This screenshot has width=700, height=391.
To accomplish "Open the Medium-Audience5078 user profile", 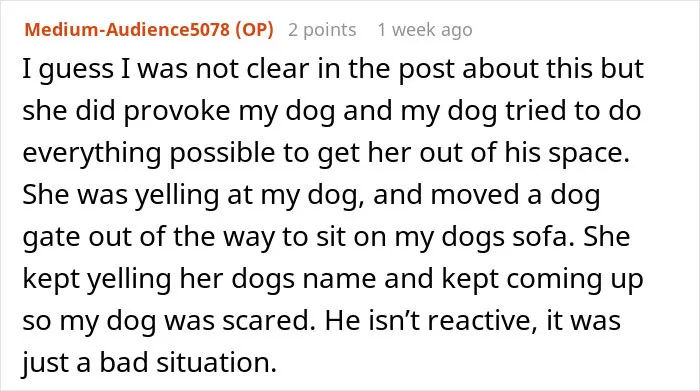I will [x=127, y=29].
